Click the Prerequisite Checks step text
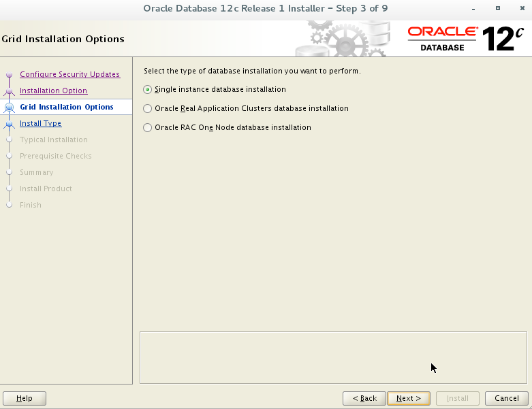The image size is (532, 409). coord(56,156)
